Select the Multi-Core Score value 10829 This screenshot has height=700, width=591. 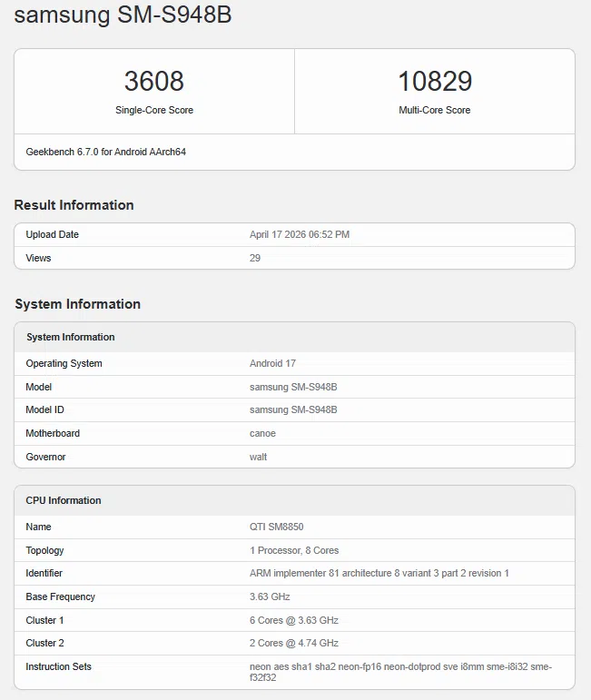[434, 82]
